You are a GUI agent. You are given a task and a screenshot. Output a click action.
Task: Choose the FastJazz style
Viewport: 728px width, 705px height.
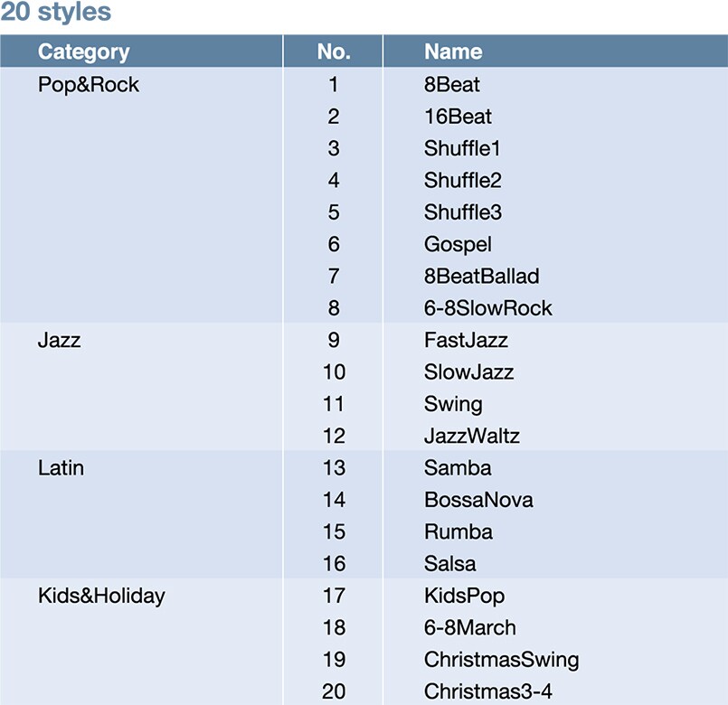[x=466, y=340]
